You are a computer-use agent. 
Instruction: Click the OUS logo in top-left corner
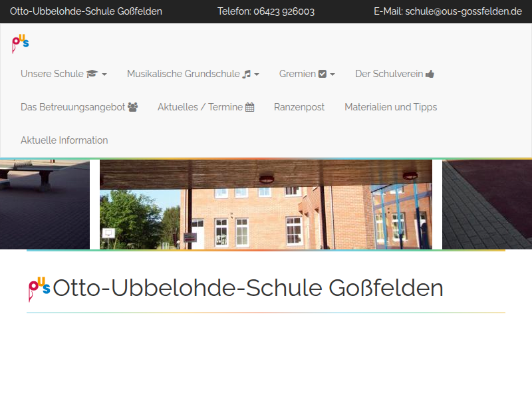tap(19, 43)
